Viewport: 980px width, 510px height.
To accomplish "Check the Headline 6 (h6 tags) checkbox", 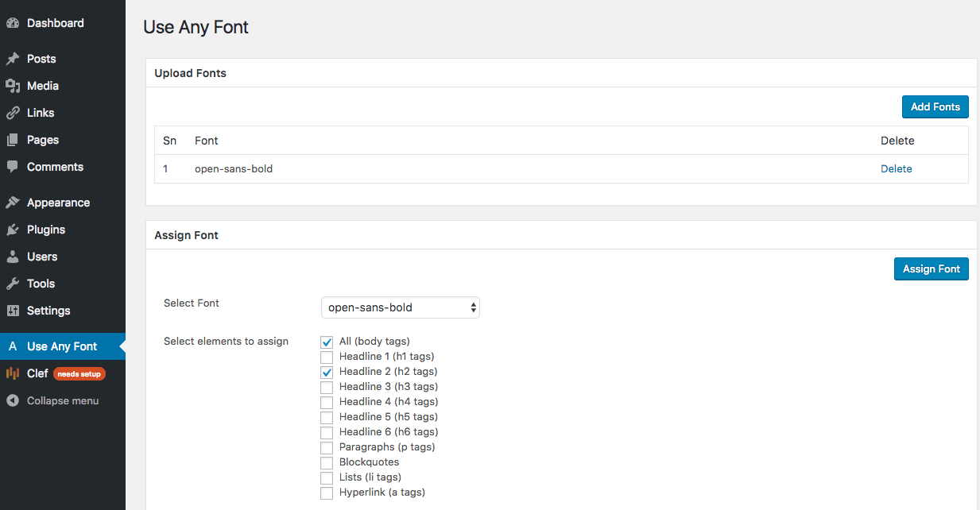I will tap(327, 432).
